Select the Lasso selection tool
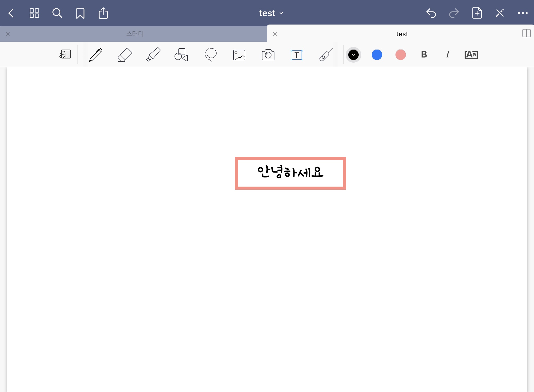Screen dimensions: 534x392 (x=211, y=55)
